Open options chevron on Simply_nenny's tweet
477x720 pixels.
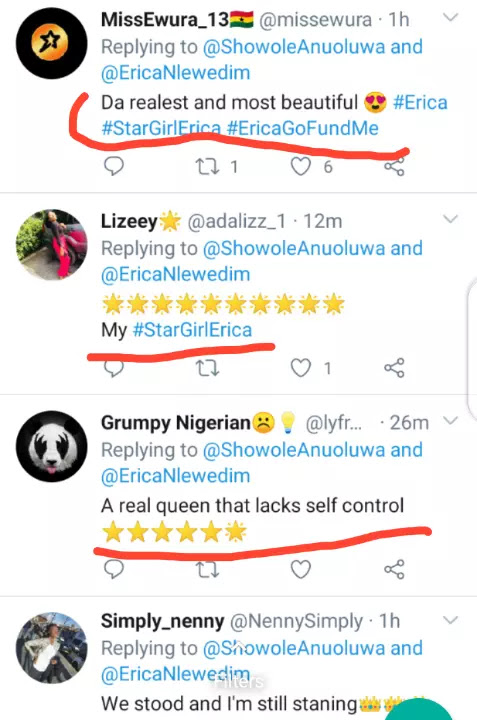pyautogui.click(x=451, y=620)
